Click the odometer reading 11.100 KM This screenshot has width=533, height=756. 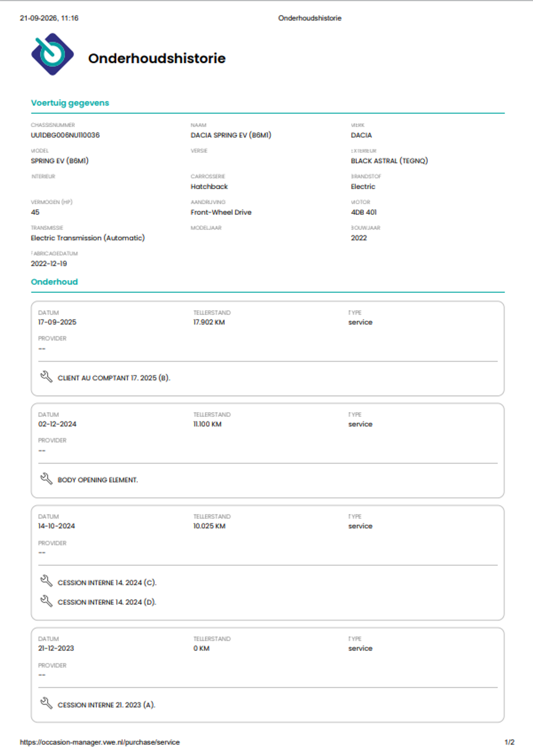[207, 424]
